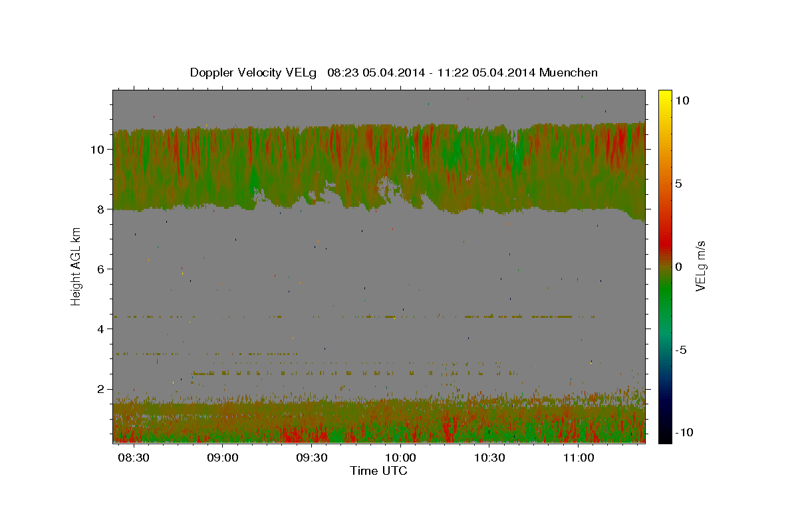Image resolution: width=798 pixels, height=532 pixels.
Task: Click the 08:30 time tick label
Action: (134, 458)
